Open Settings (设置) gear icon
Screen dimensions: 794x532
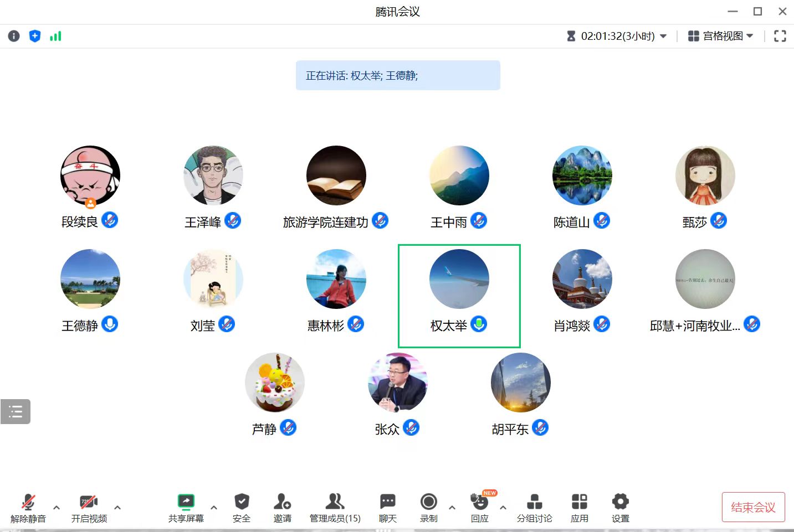click(x=620, y=507)
